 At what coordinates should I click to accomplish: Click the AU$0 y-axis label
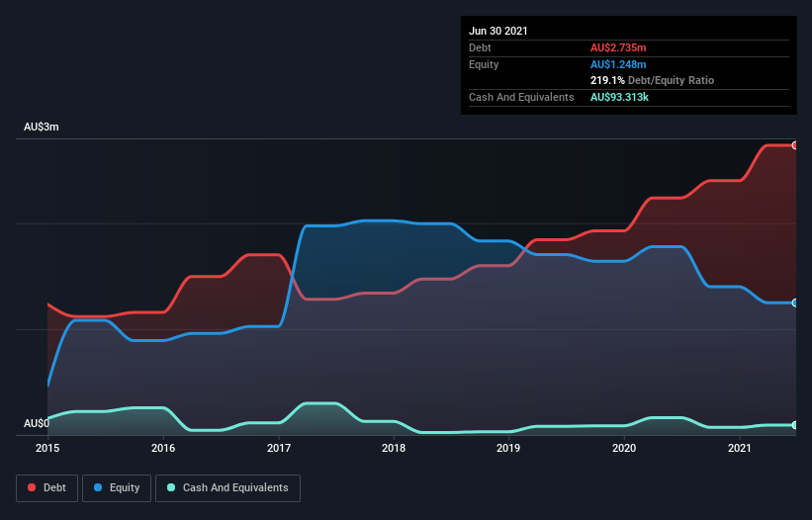pyautogui.click(x=37, y=423)
